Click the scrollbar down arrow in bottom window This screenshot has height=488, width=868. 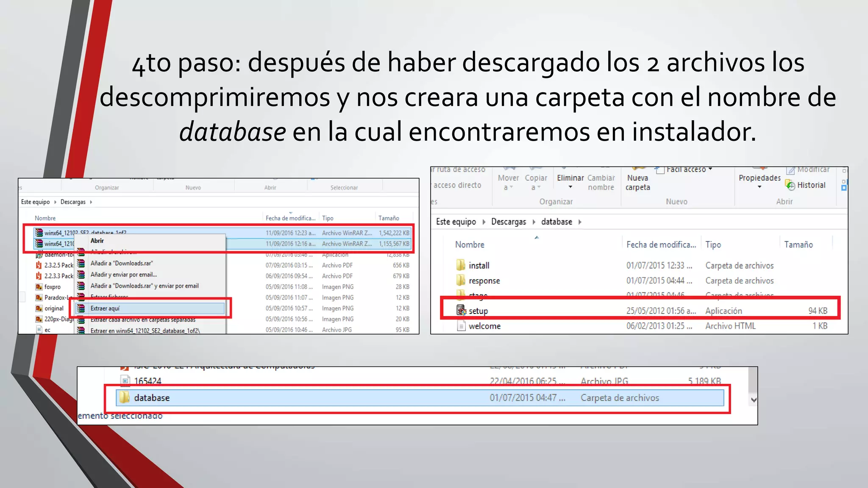tap(754, 399)
